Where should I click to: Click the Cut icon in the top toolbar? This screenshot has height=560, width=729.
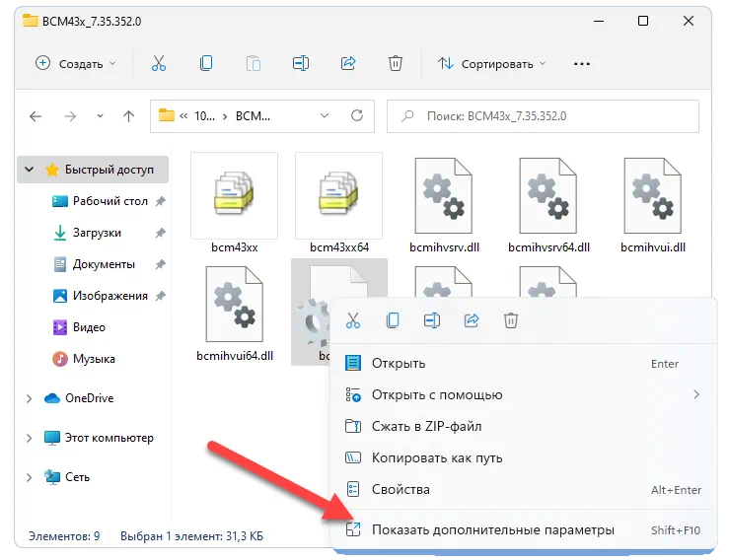click(x=159, y=63)
